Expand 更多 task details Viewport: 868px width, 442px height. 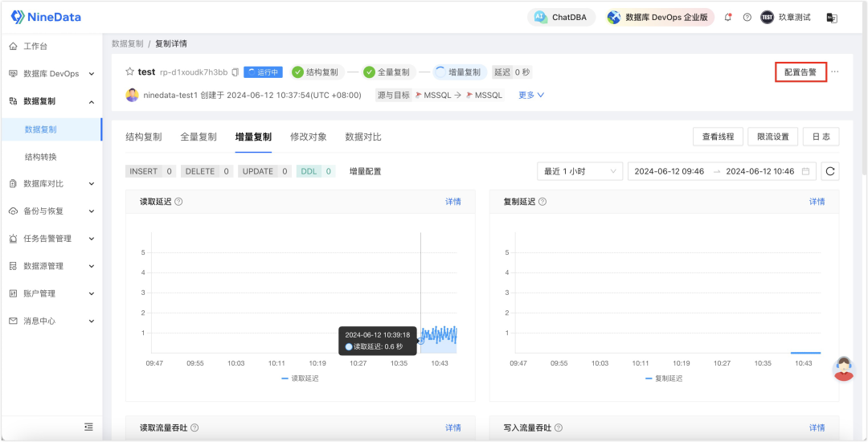click(x=531, y=95)
